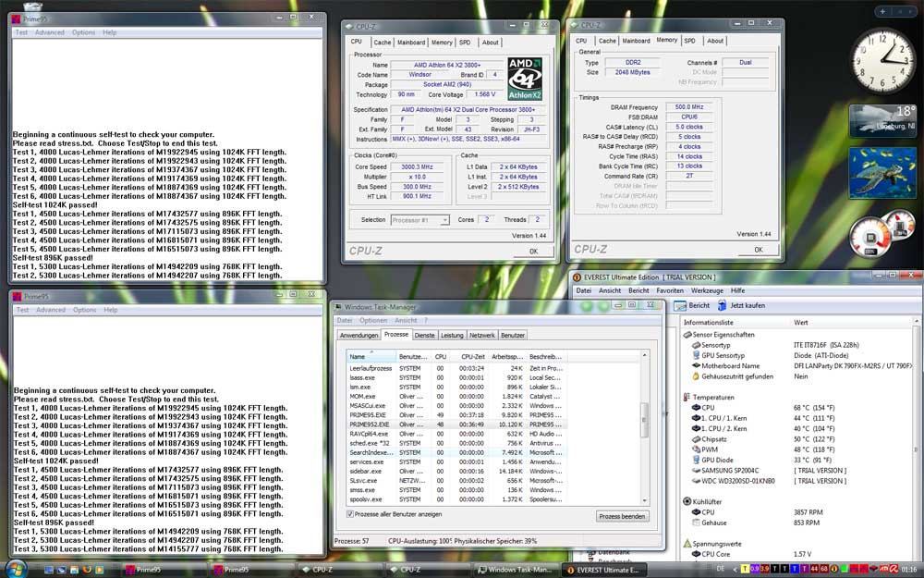Click the Jetzt kaufen icon in EVEREST

pyautogui.click(x=722, y=305)
